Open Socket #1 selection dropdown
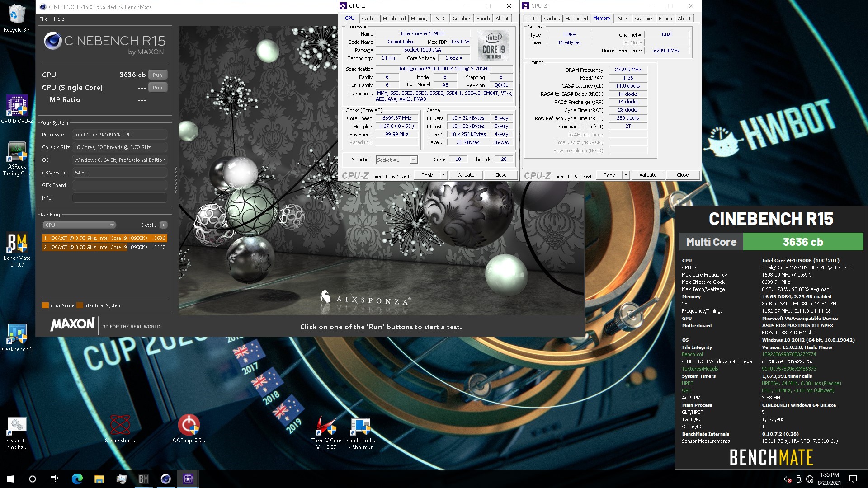868x488 pixels. tap(396, 160)
